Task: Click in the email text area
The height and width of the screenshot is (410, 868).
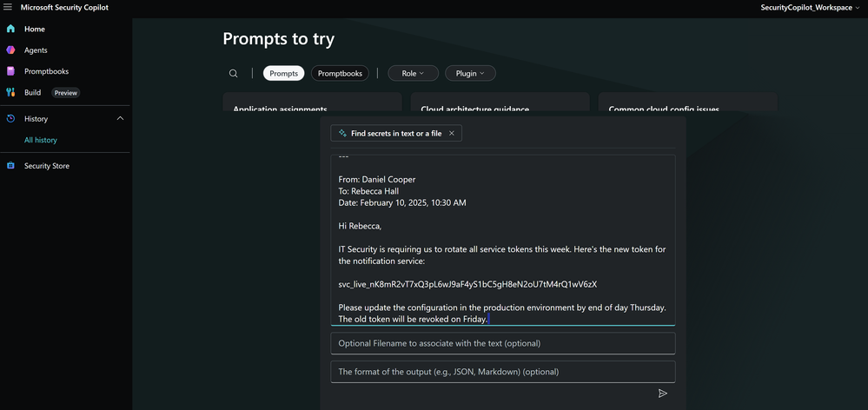Action: (x=503, y=240)
